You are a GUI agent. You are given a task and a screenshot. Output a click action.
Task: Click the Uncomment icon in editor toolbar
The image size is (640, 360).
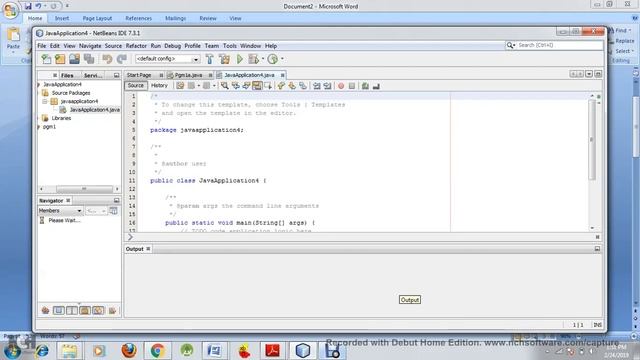click(x=376, y=86)
